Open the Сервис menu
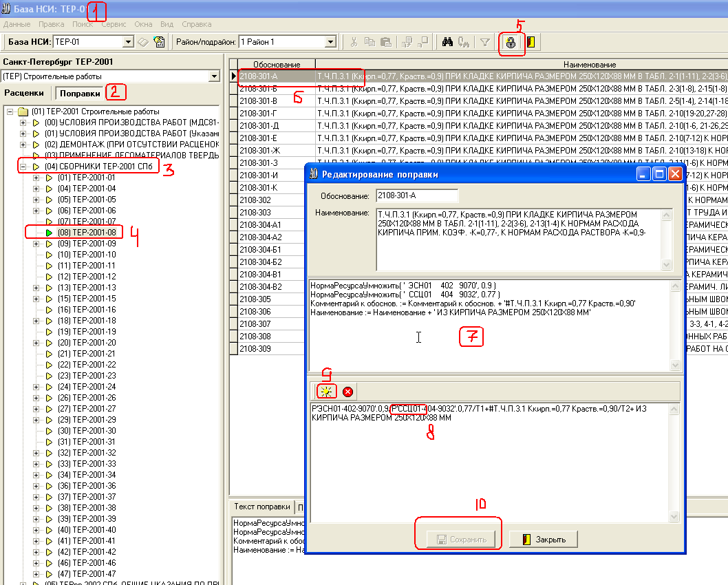The width and height of the screenshot is (728, 585). coord(114,24)
